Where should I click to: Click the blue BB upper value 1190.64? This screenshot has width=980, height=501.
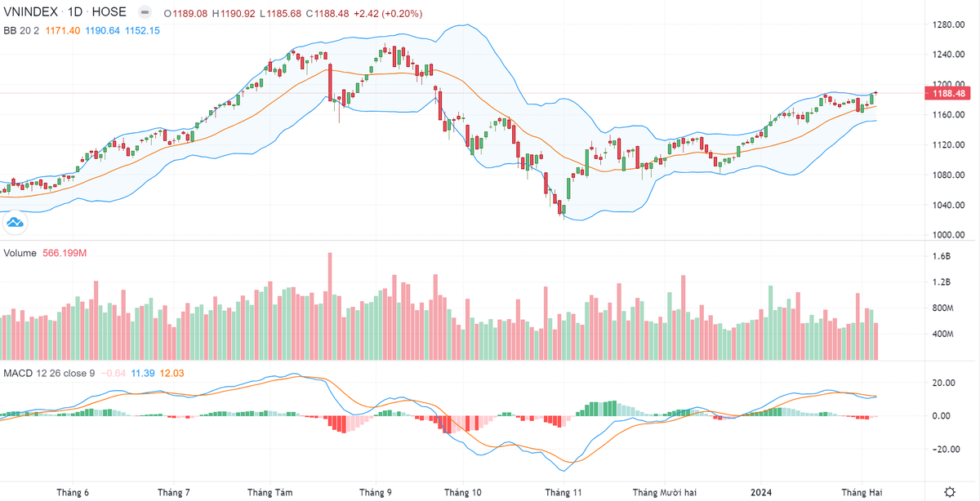coord(104,30)
